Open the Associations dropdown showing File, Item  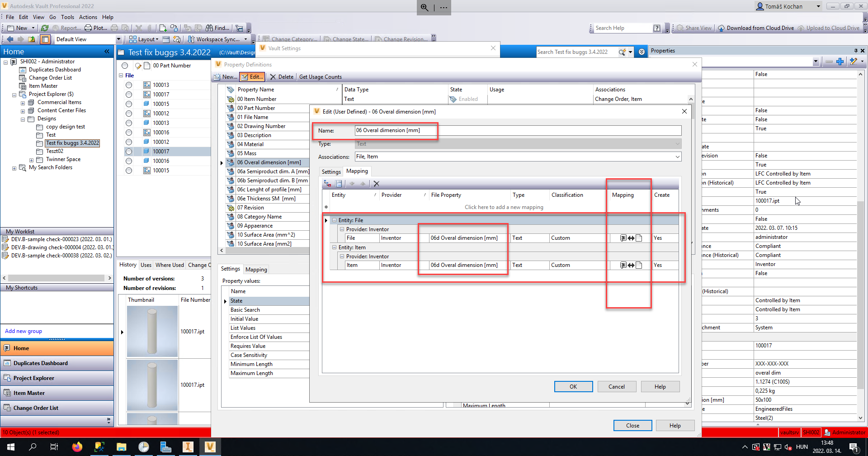coord(678,157)
